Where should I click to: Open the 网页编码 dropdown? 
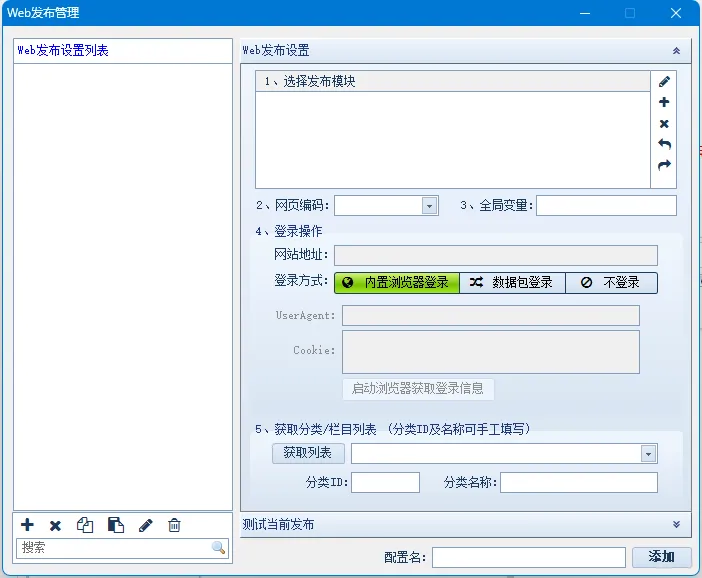pos(429,206)
